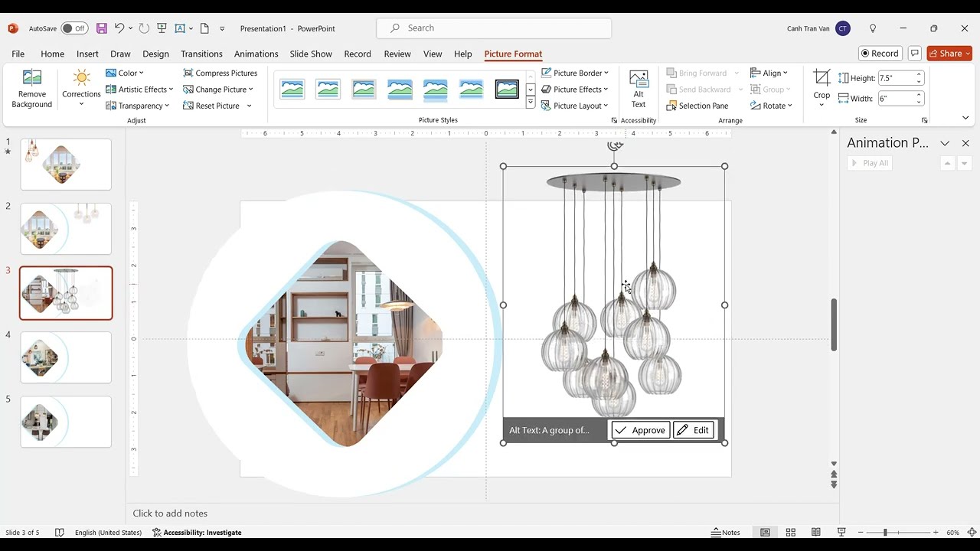Select slide 4 thumbnail
Image resolution: width=980 pixels, height=551 pixels.
[x=66, y=357]
